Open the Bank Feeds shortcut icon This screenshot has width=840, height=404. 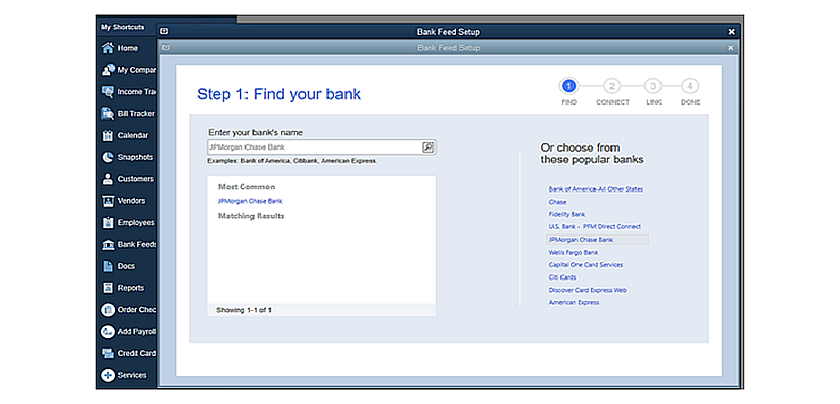107,244
